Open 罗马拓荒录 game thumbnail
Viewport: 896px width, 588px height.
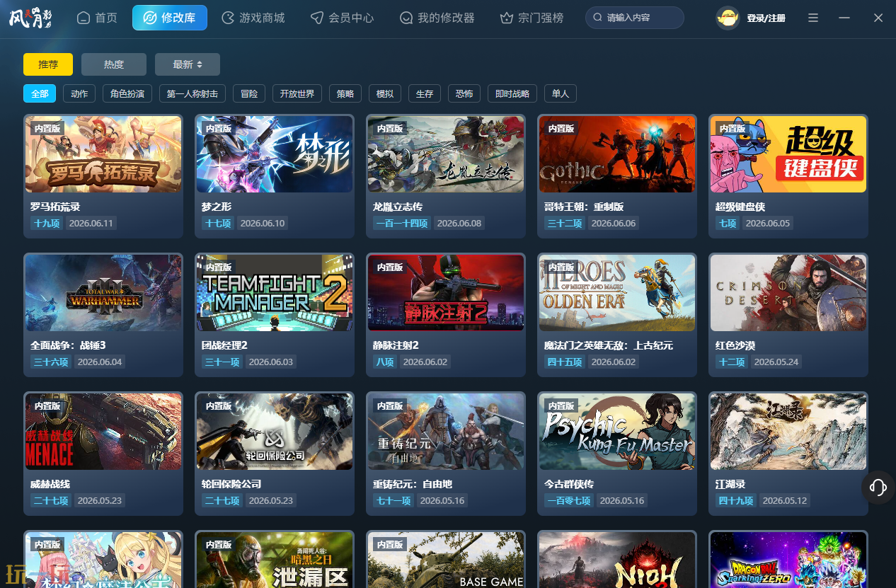[103, 154]
